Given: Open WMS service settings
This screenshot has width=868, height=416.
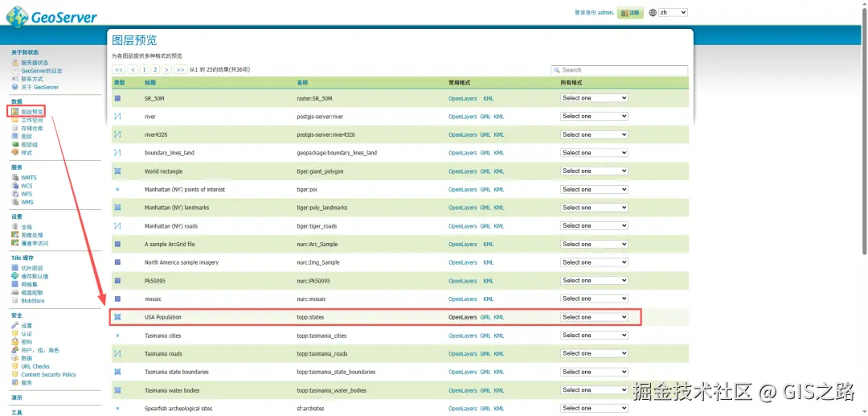Looking at the screenshot, I should click(x=27, y=202).
